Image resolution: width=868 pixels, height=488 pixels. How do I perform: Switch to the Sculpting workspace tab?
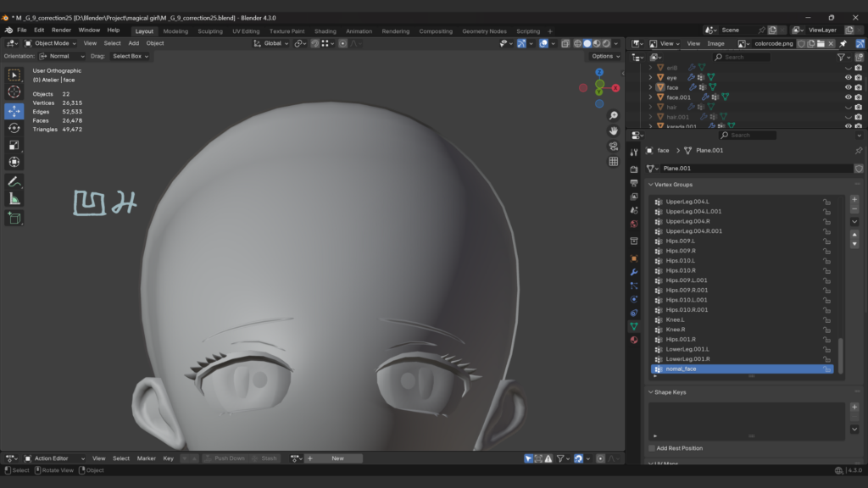click(209, 31)
